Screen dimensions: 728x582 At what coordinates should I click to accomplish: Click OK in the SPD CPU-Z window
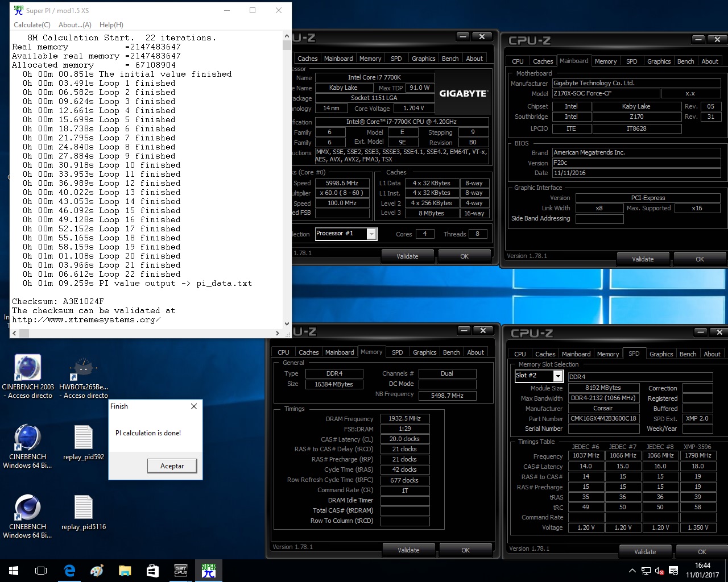click(702, 552)
